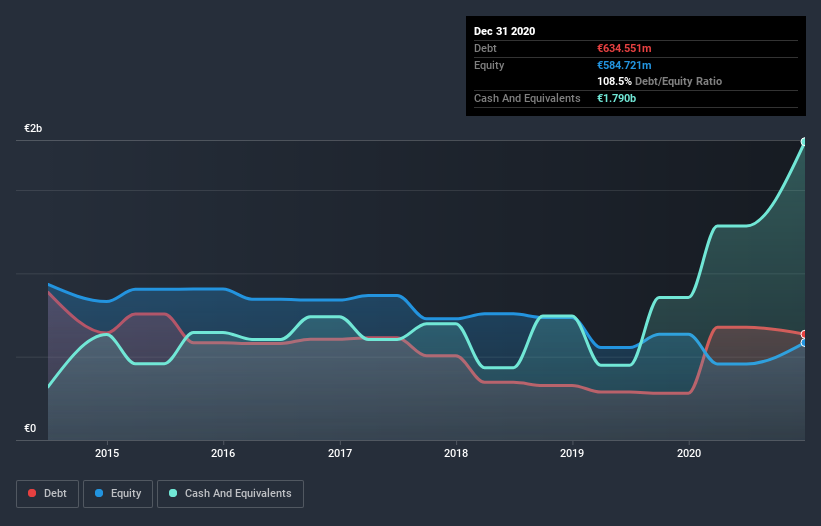Viewport: 821px width, 526px height.
Task: Click the €2b y-axis label
Action: 33,128
